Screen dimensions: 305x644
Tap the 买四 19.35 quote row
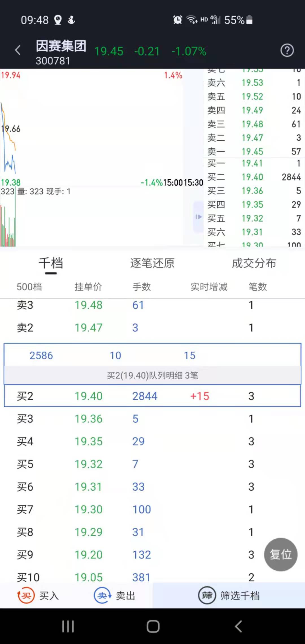(254, 204)
